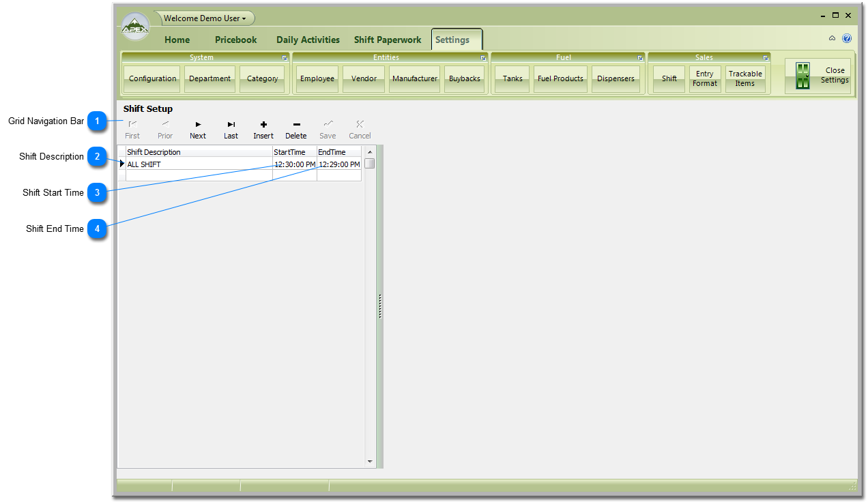Jump to Last record in grid
Viewport: 868px width, 502px height.
[x=231, y=129]
